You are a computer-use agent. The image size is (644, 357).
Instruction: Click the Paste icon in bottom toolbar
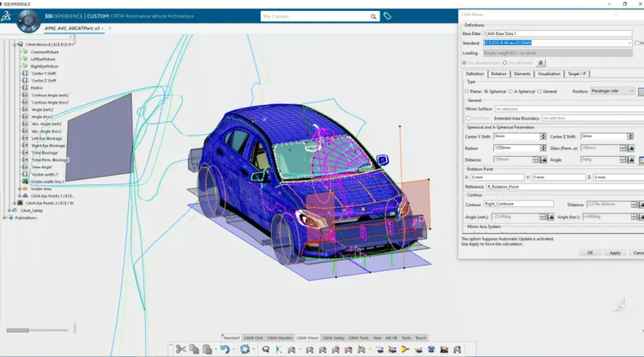207,349
